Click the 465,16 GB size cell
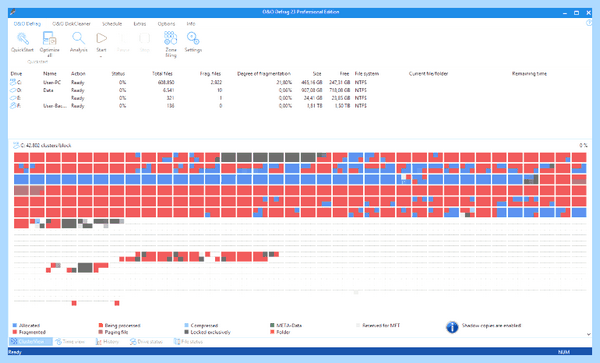The height and width of the screenshot is (363, 600). [311, 82]
